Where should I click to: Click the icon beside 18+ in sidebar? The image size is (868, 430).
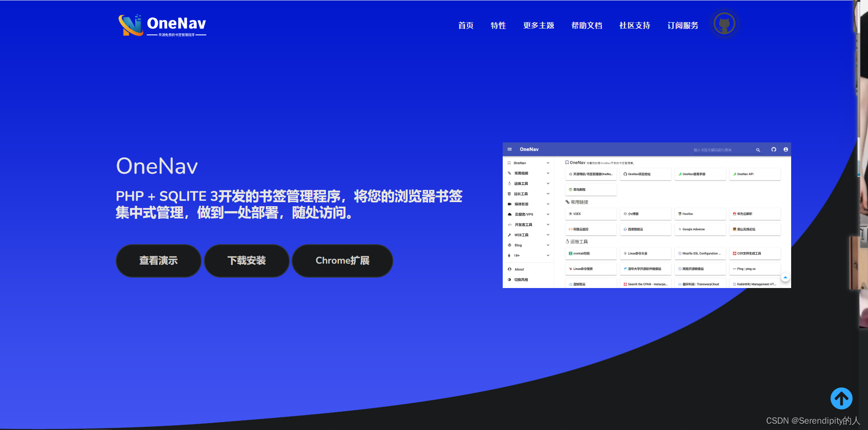pos(509,255)
